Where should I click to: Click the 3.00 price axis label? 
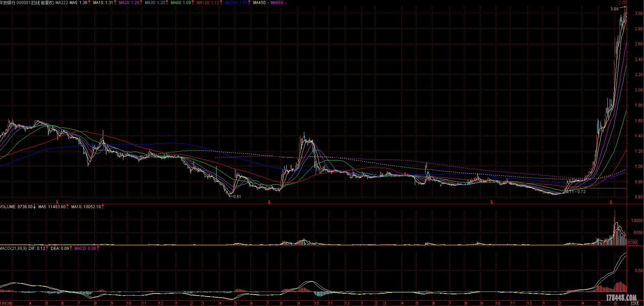click(639, 13)
